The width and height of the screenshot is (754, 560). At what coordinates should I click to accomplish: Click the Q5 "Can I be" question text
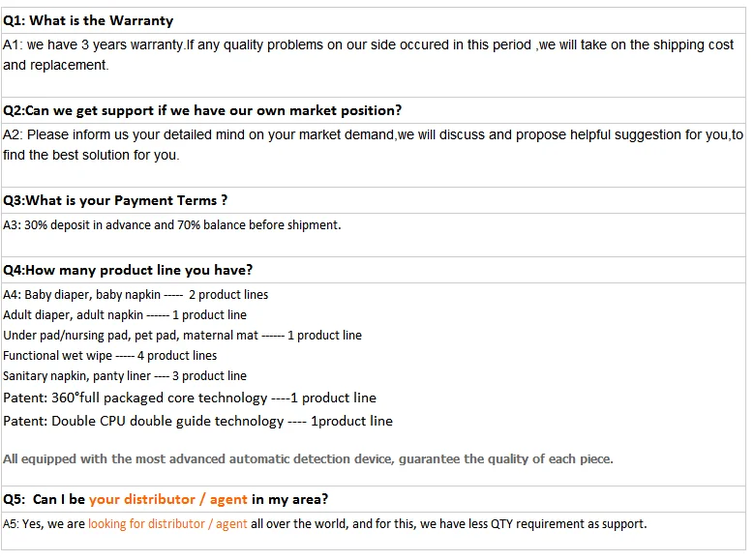pyautogui.click(x=58, y=499)
